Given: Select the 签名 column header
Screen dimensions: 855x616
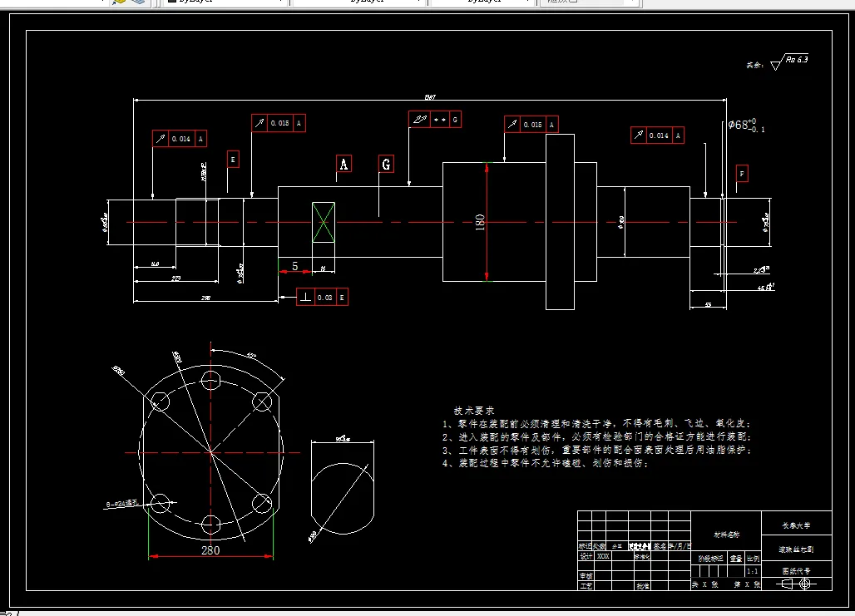Looking at the screenshot, I should point(660,545).
